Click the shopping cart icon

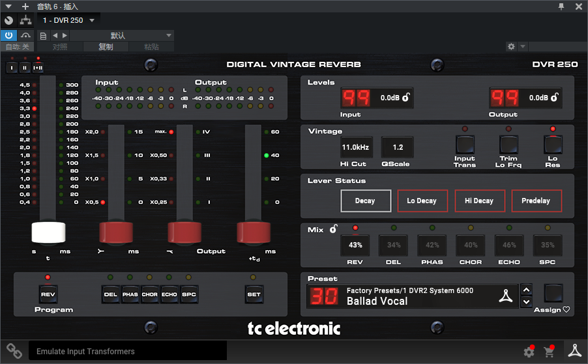pos(550,352)
